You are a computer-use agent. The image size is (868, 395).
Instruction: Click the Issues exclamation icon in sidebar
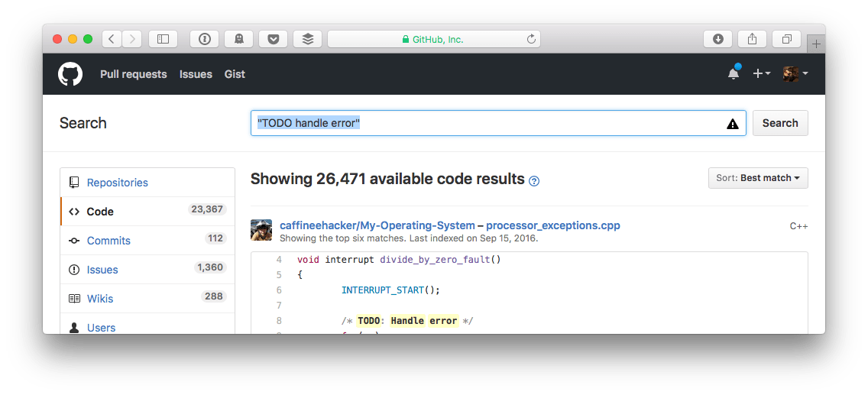click(73, 270)
